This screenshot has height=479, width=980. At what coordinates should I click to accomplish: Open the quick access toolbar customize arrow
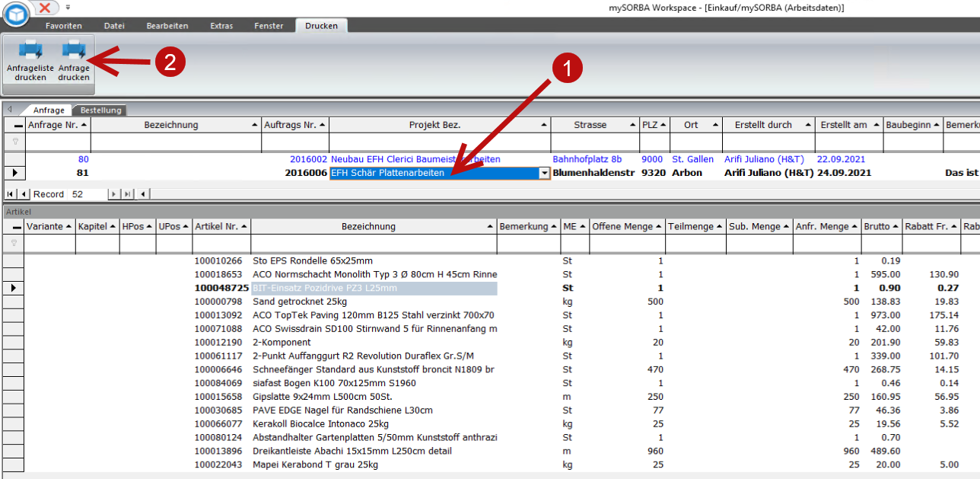[67, 7]
